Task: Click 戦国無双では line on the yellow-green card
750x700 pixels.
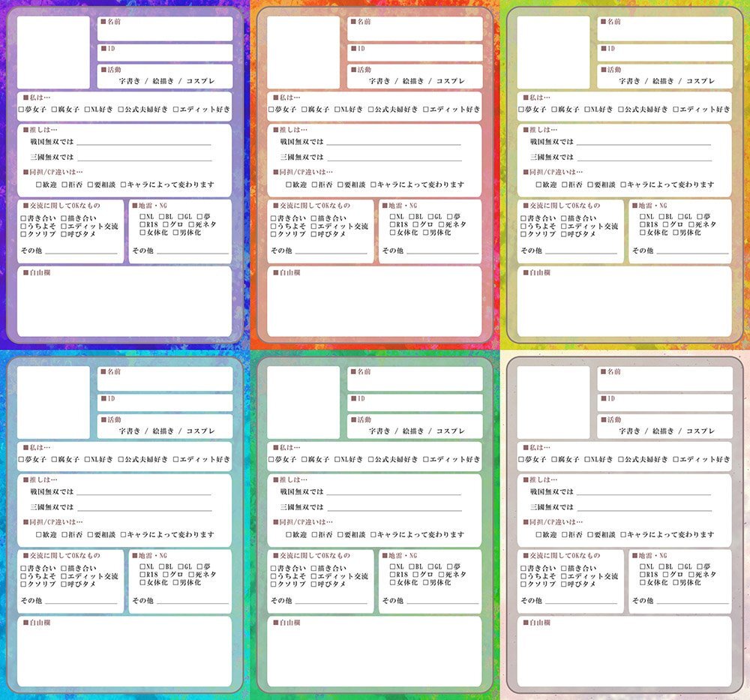Action: point(643,143)
